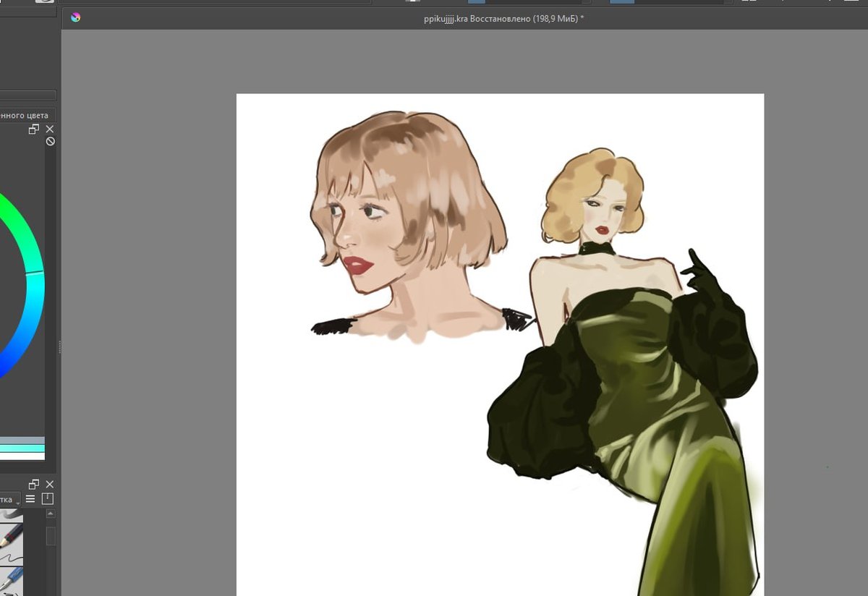Choose the blue pen brush preset
Image resolution: width=868 pixels, height=596 pixels.
(12, 579)
